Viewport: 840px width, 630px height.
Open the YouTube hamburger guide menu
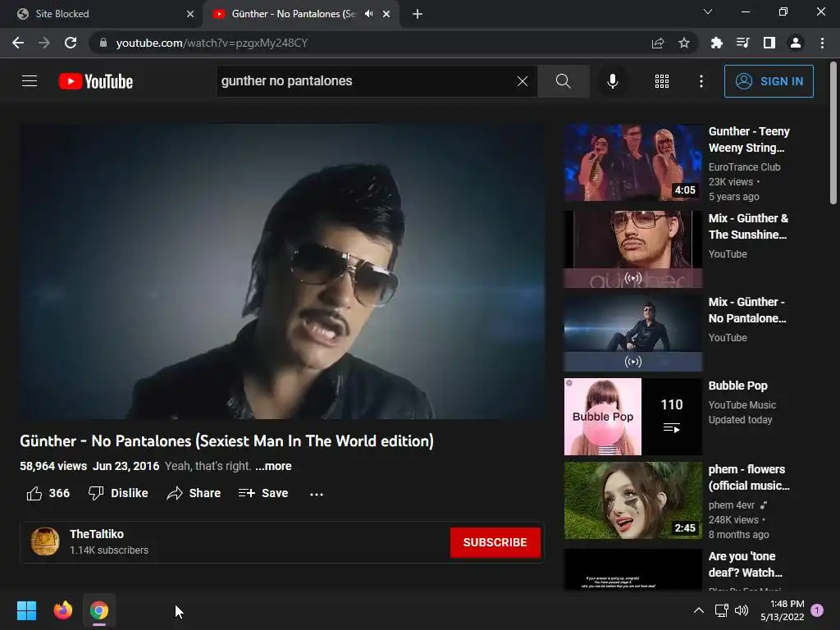pos(30,81)
